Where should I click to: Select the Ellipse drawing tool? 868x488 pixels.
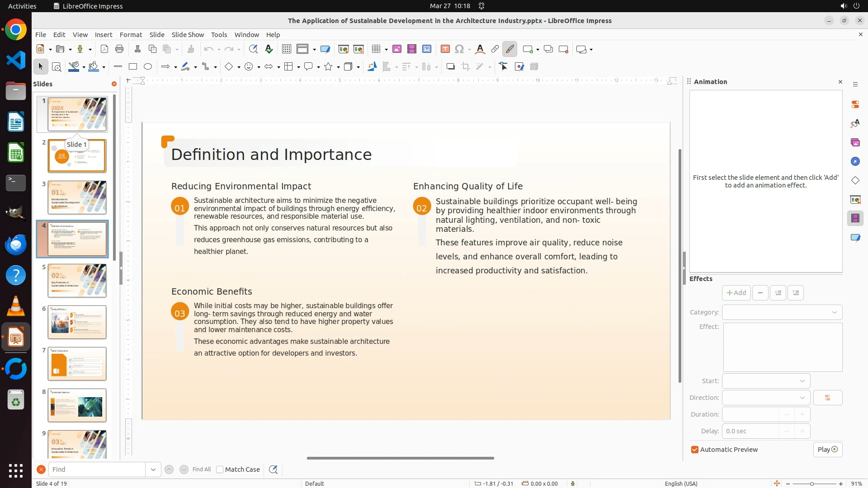(148, 67)
